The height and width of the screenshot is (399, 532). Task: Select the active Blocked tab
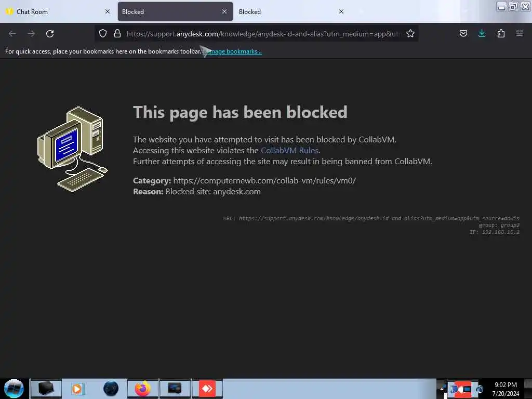point(175,11)
